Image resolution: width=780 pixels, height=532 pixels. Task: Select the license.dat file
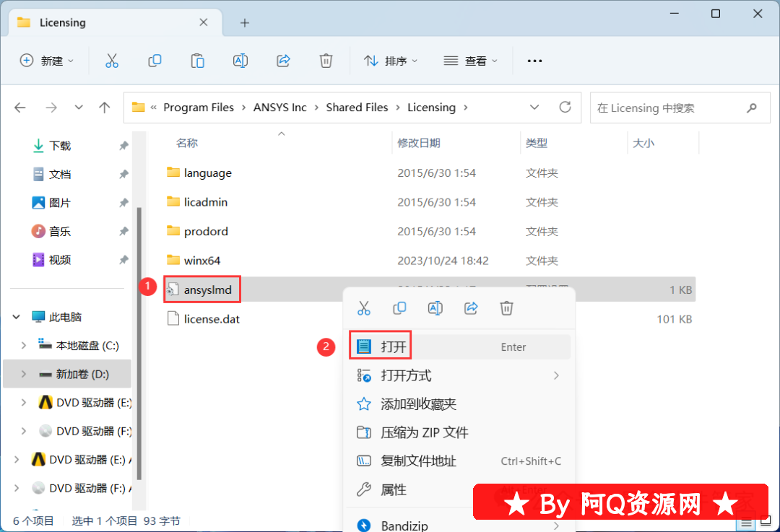[x=212, y=319]
